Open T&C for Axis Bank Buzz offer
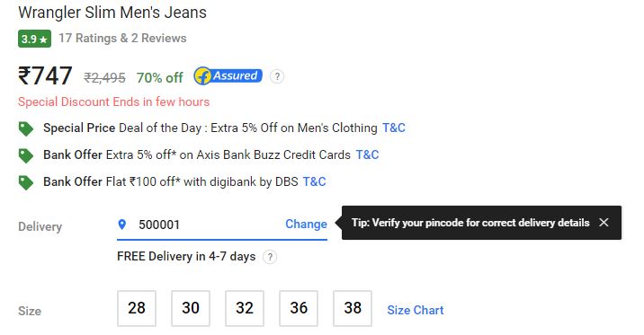This screenshot has height=335, width=644. 367,154
